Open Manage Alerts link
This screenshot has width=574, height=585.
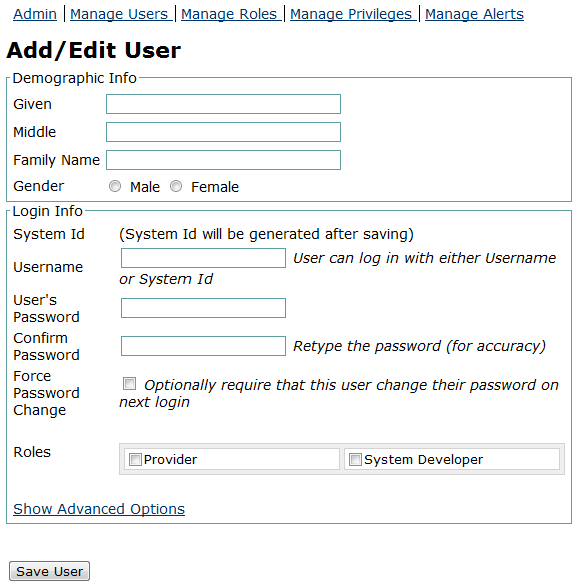point(474,14)
